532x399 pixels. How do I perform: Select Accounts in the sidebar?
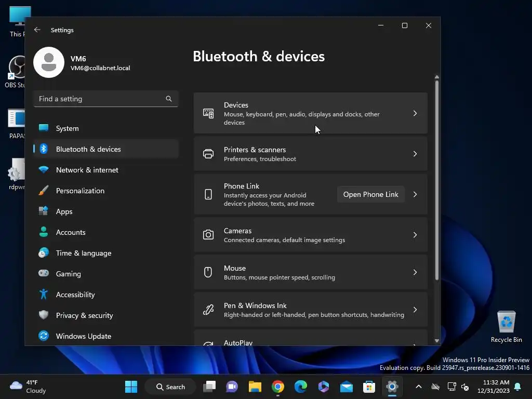[106, 232]
